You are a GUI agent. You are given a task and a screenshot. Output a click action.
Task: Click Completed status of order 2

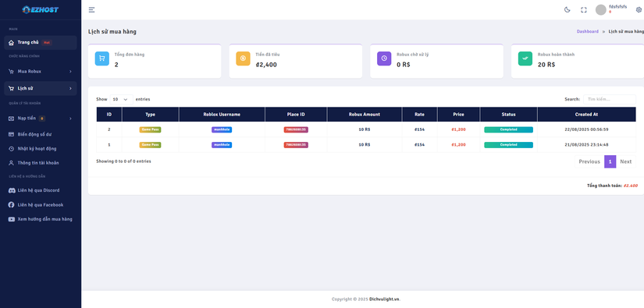point(508,129)
